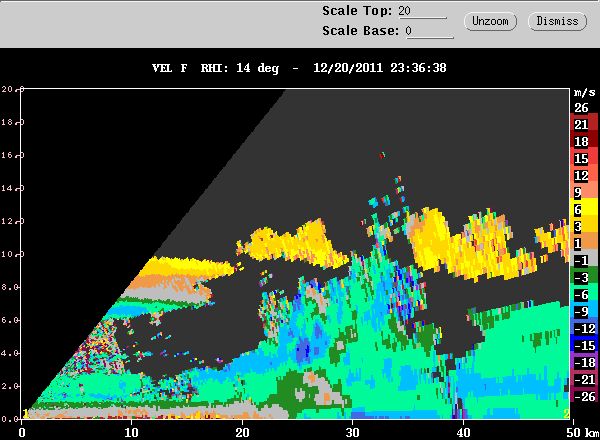Click the 30 range axis tick label
600x440 pixels.
pos(352,433)
